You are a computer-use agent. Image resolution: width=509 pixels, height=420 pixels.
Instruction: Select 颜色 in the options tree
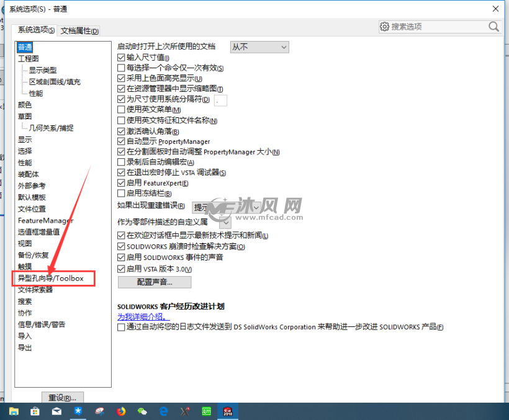click(25, 105)
